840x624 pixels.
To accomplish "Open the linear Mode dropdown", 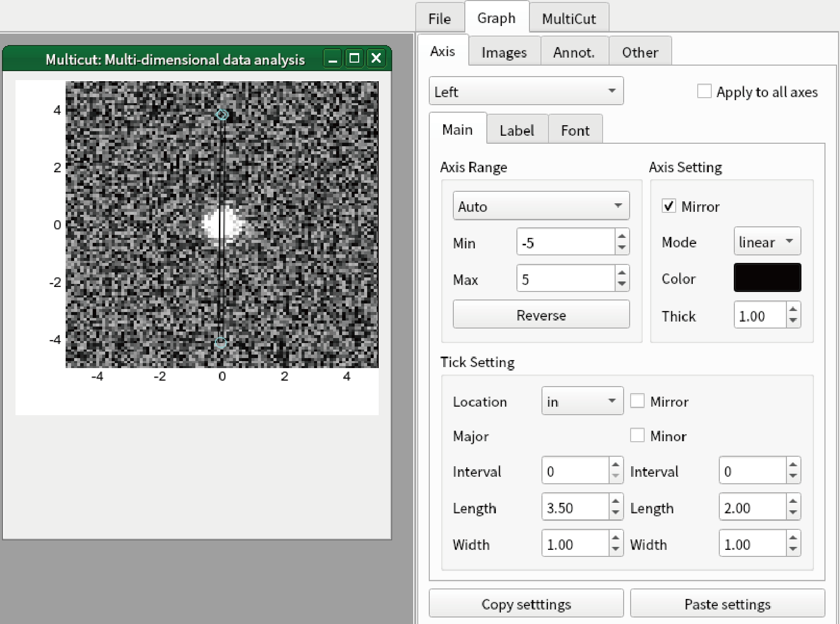I will [767, 241].
